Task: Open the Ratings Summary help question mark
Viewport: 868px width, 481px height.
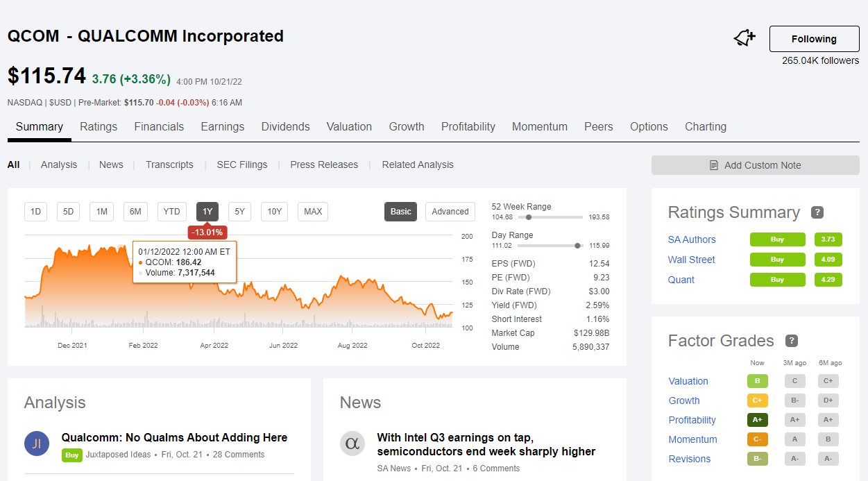Action: coord(817,212)
